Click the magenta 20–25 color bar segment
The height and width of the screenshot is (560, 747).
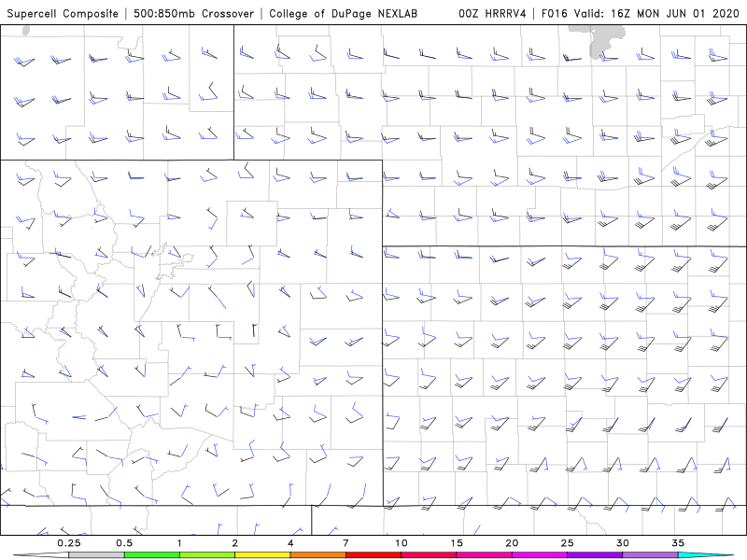(x=540, y=555)
